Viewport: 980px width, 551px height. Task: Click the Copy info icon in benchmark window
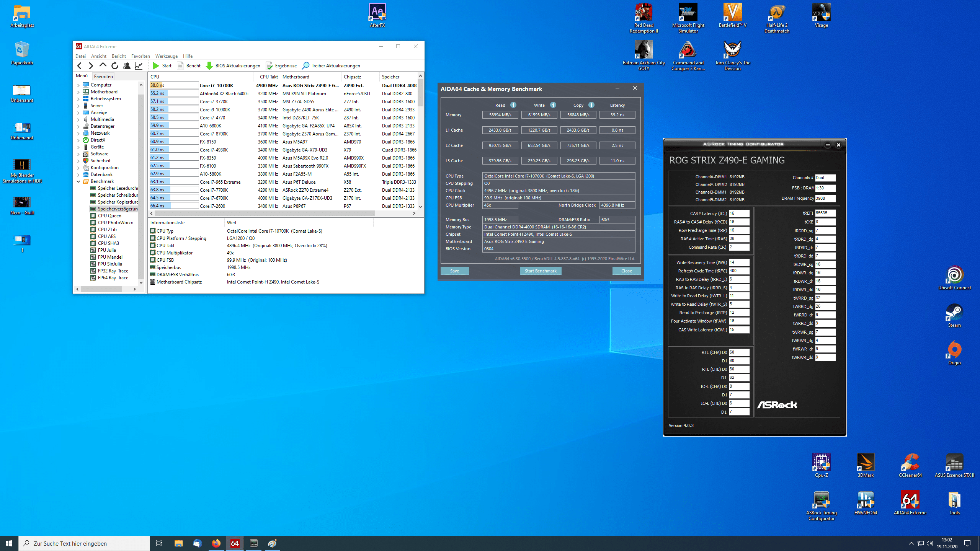click(x=591, y=105)
